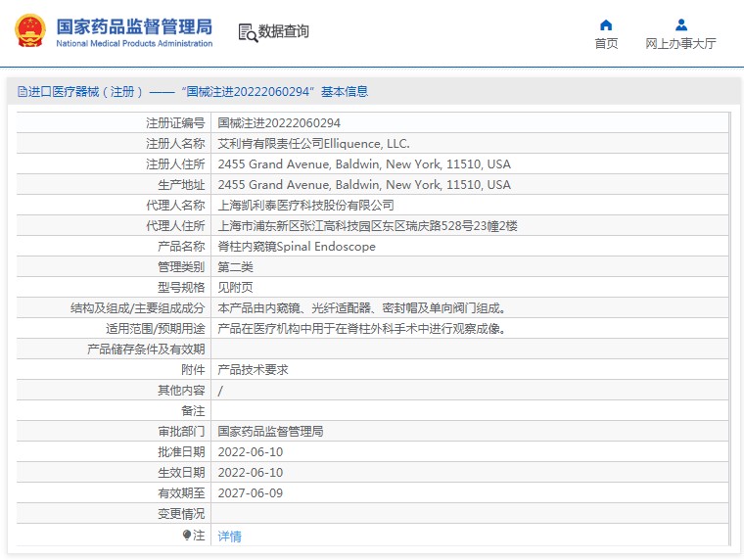
Task: Click the 审批部门 row label
Action: click(181, 432)
